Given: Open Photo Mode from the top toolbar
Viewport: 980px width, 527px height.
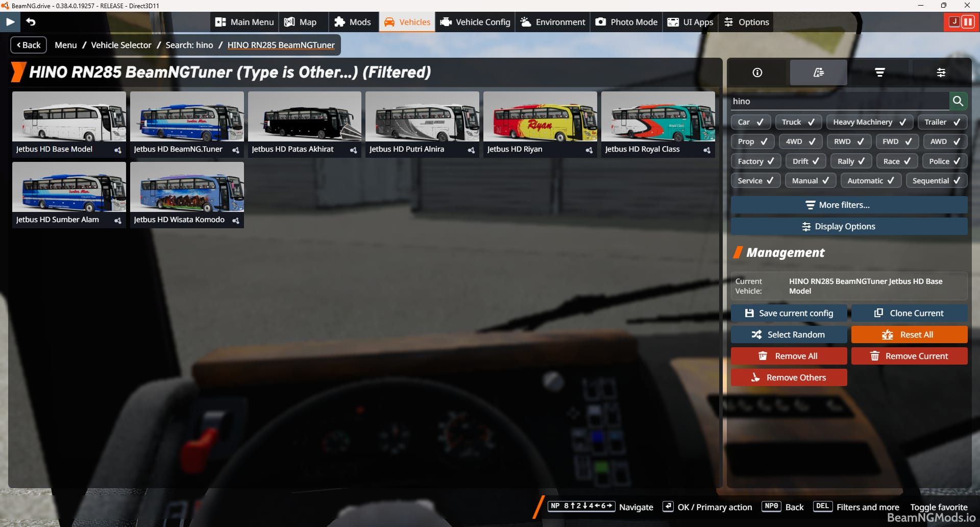Looking at the screenshot, I should [625, 22].
